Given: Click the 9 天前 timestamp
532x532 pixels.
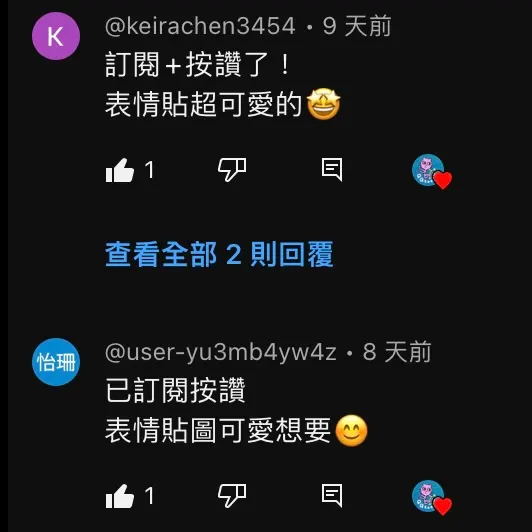Looking at the screenshot, I should pos(357,26).
